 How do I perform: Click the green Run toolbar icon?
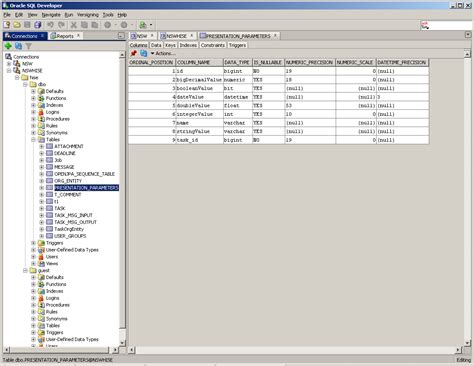(x=143, y=25)
